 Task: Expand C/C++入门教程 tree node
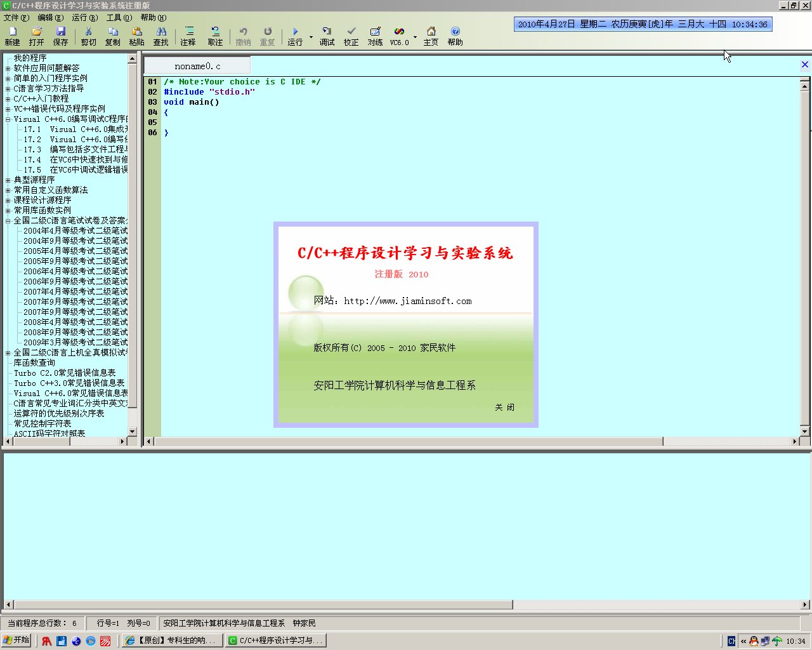pos(8,99)
